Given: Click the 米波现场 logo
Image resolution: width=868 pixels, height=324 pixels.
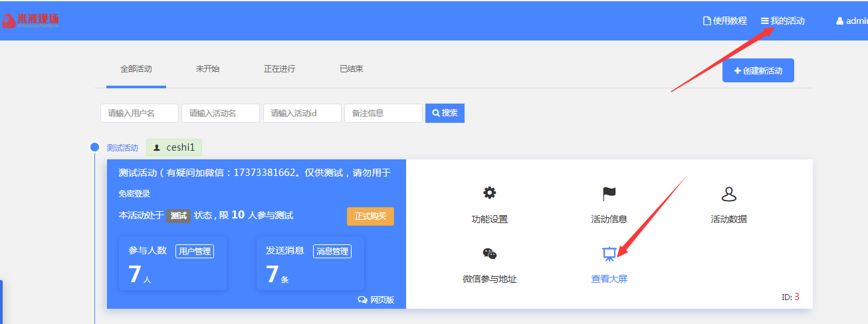Looking at the screenshot, I should [x=31, y=21].
